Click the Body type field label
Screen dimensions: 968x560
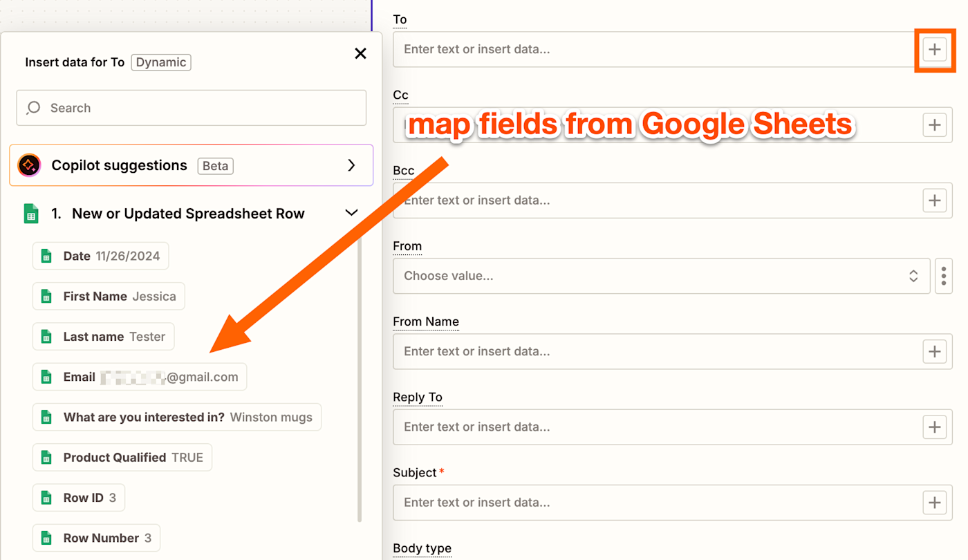[x=422, y=548]
